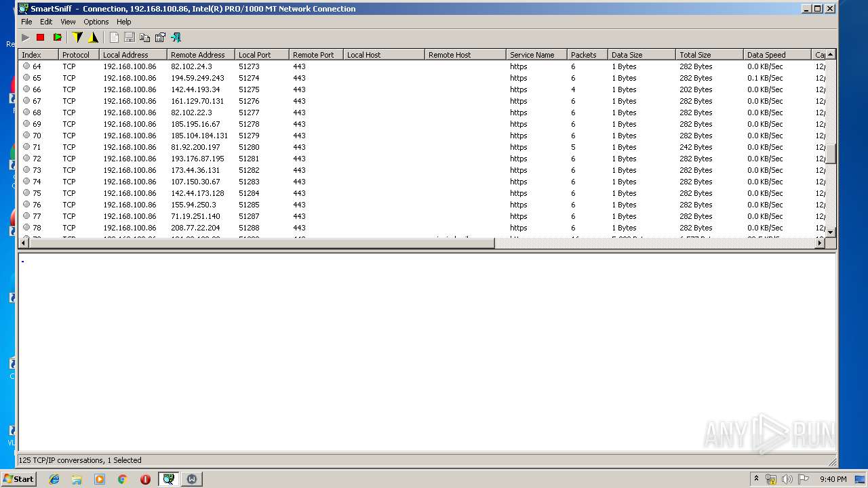Click the vertical scrollbar thumb
This screenshot has height=488, width=868.
click(x=830, y=153)
